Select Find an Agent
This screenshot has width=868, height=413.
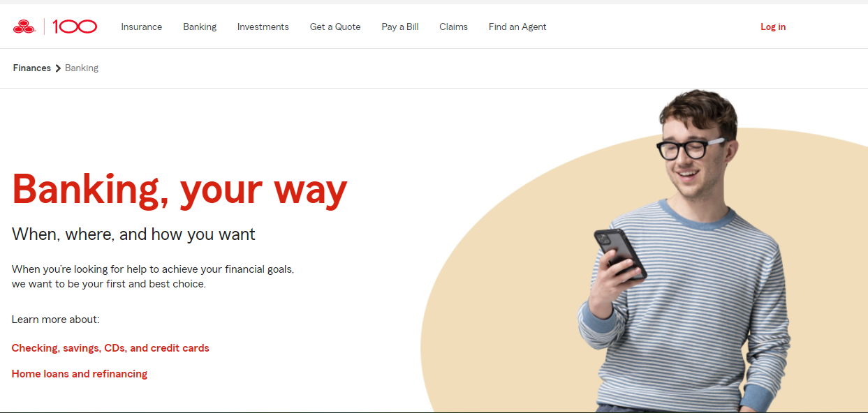(517, 27)
